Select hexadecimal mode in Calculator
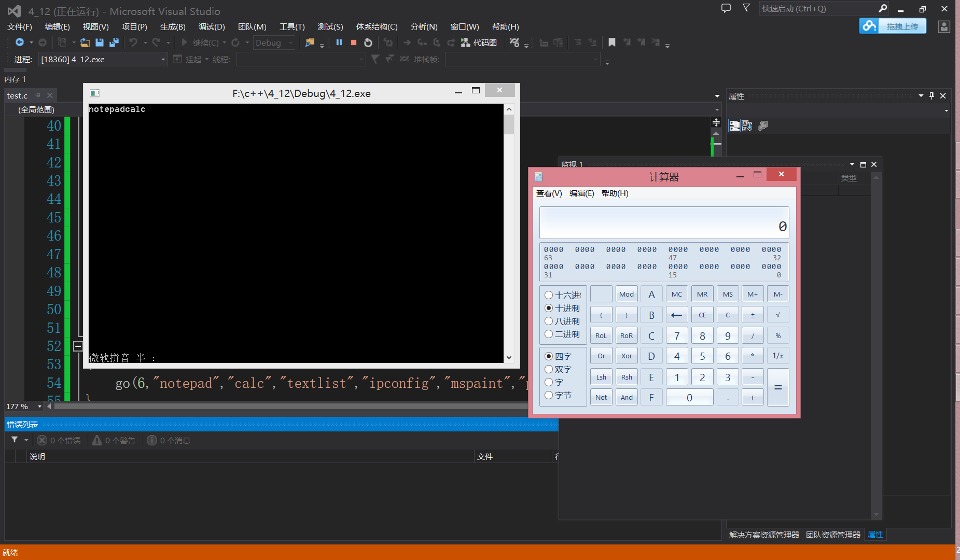 click(549, 295)
